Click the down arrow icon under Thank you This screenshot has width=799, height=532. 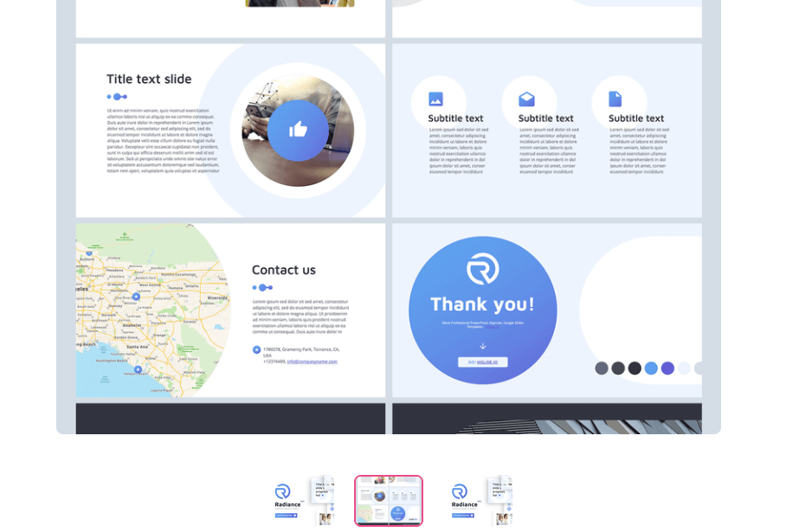[483, 346]
